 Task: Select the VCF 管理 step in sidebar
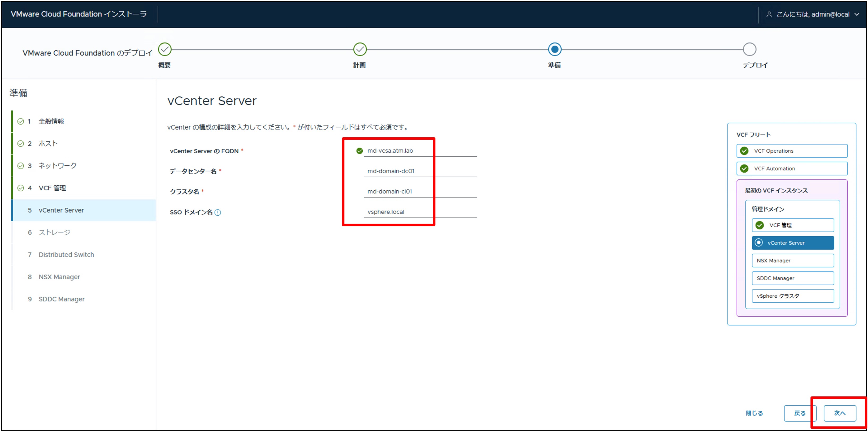tap(84, 188)
